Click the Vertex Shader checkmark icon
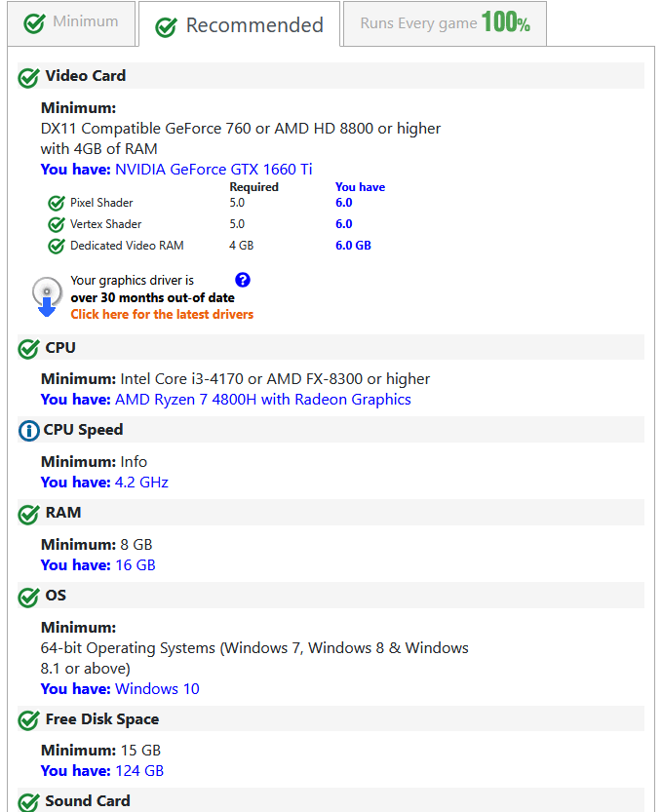This screenshot has width=662, height=812. 57,224
